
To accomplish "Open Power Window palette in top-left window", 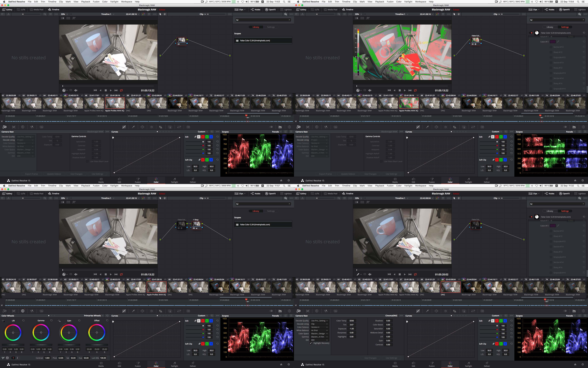I will click(x=142, y=127).
